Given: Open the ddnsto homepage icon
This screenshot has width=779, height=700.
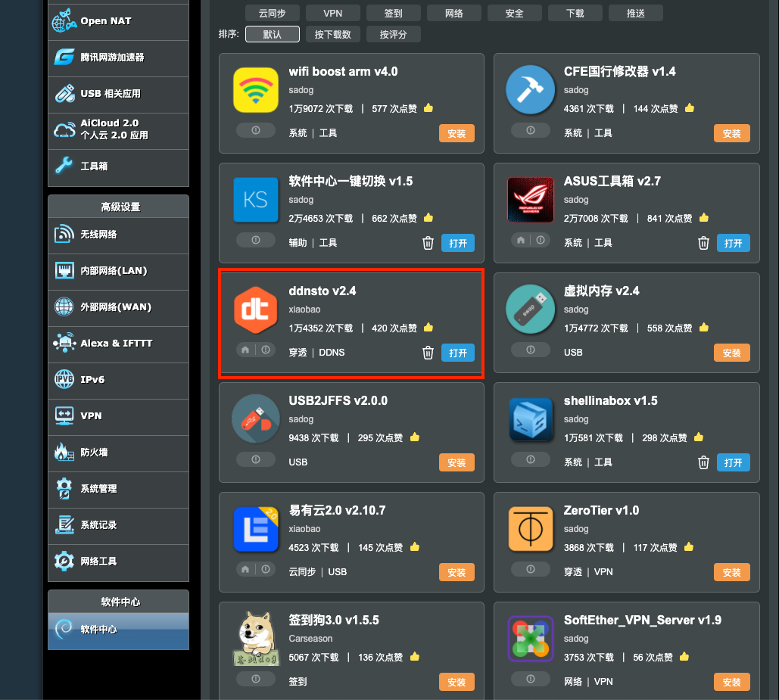Looking at the screenshot, I should click(x=245, y=350).
